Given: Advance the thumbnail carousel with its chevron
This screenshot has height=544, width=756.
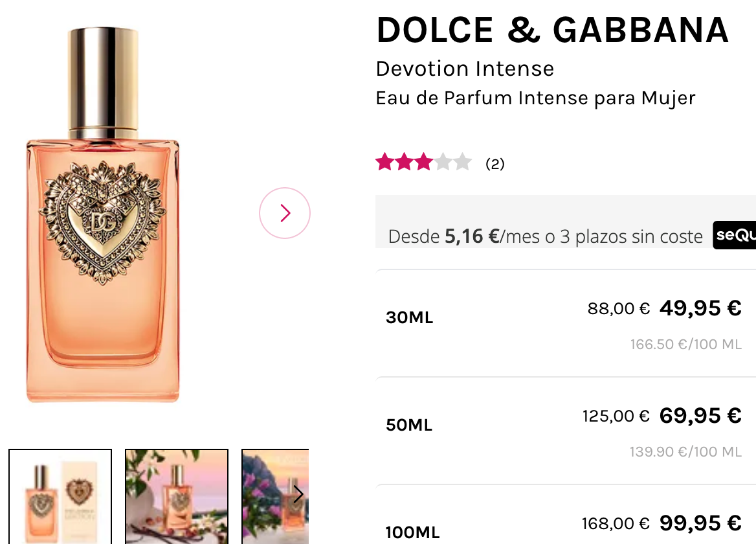Looking at the screenshot, I should [x=298, y=494].
